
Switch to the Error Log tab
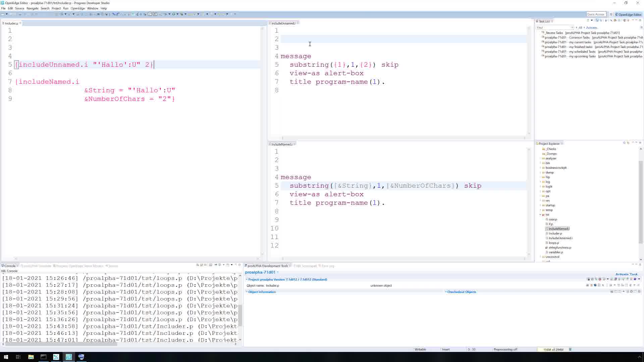tap(328, 266)
